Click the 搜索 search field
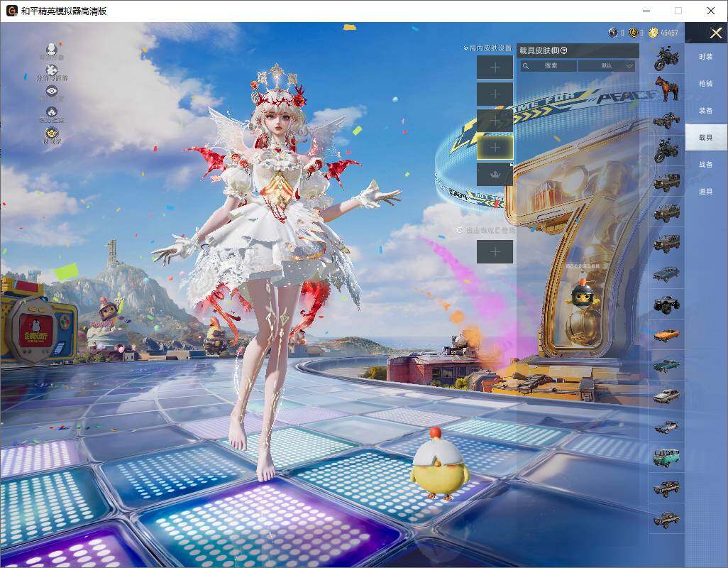 pos(548,66)
